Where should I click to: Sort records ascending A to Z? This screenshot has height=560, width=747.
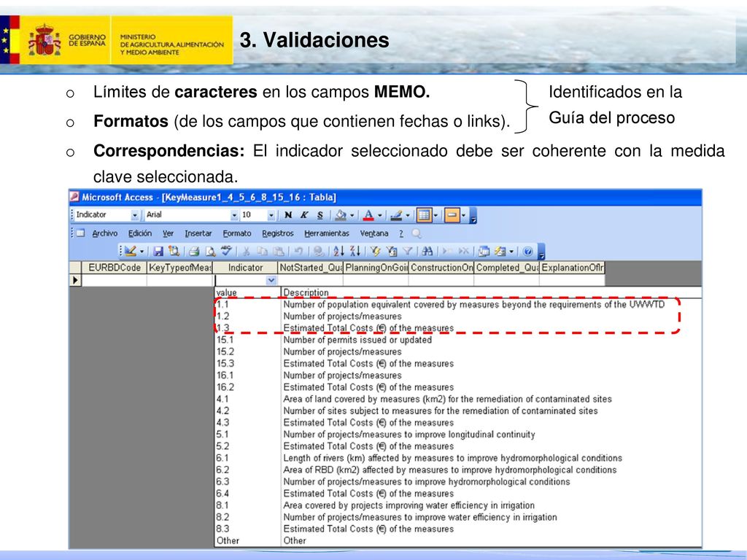(x=338, y=251)
